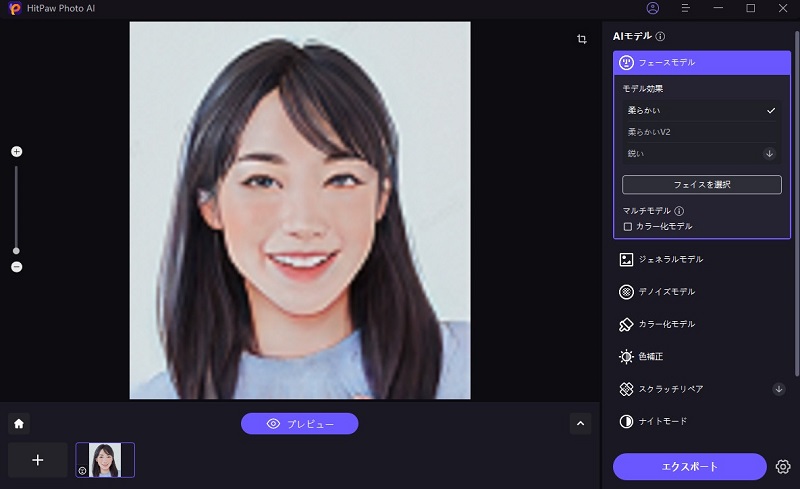
Task: Click the zoom in plus icon
Action: pos(16,152)
